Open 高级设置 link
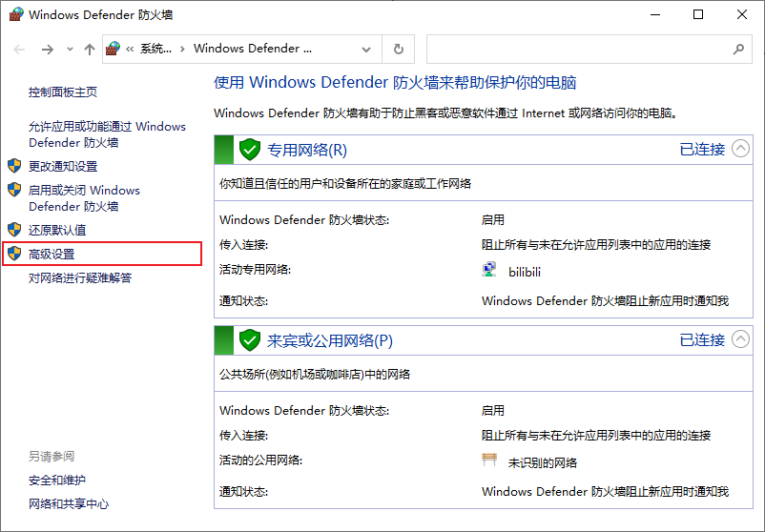Viewport: 765px width, 532px height. click(x=52, y=254)
